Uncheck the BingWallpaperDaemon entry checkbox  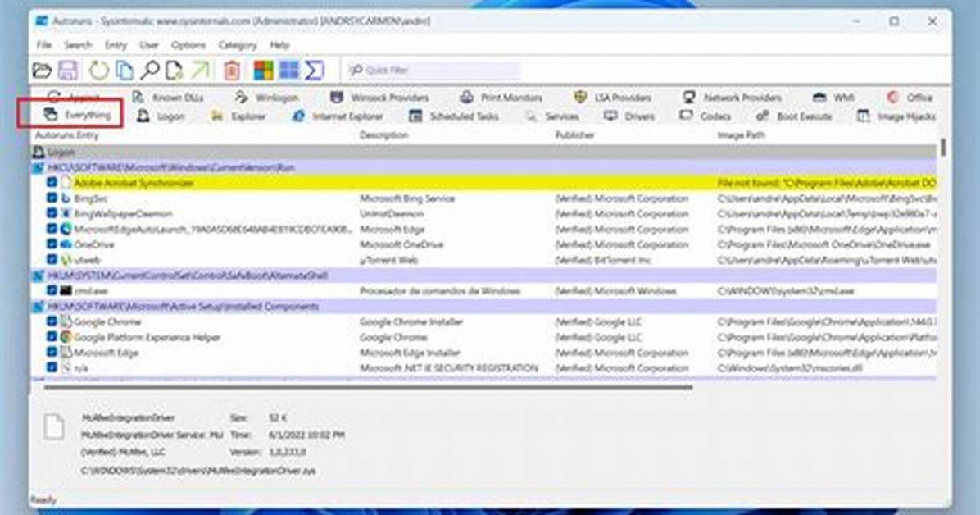(x=52, y=213)
